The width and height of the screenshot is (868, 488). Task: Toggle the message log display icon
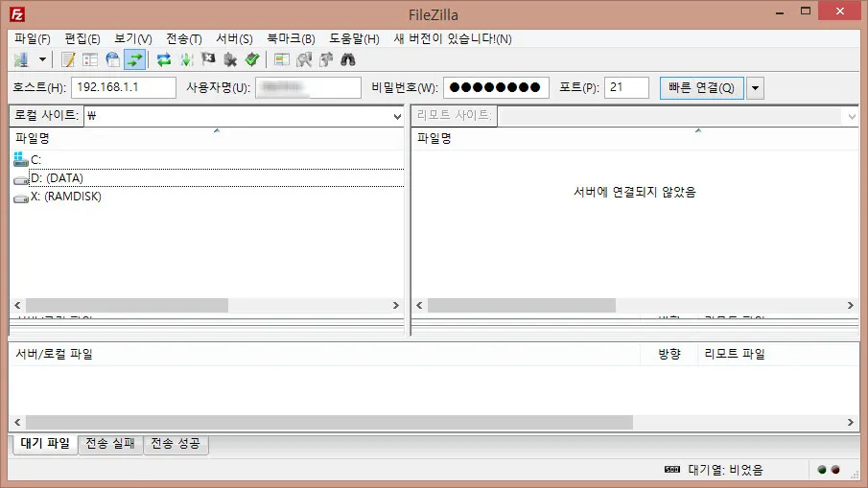coord(68,59)
